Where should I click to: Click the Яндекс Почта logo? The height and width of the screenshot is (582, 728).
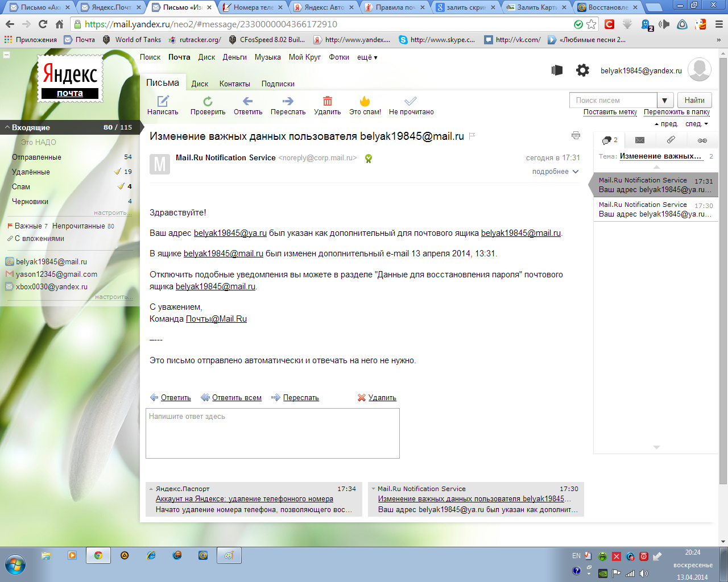pos(71,78)
